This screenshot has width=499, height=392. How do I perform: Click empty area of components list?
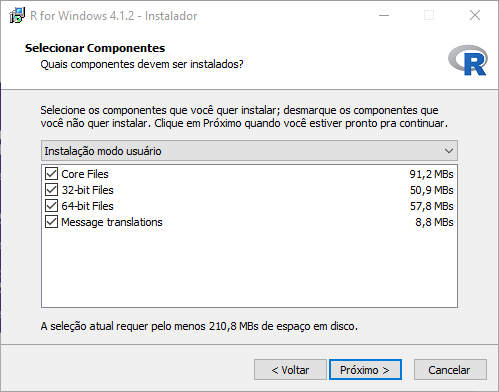point(249,268)
